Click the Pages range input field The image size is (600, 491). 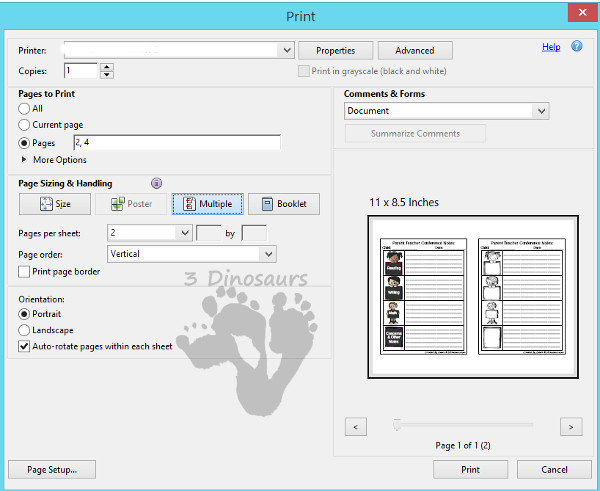(x=175, y=142)
